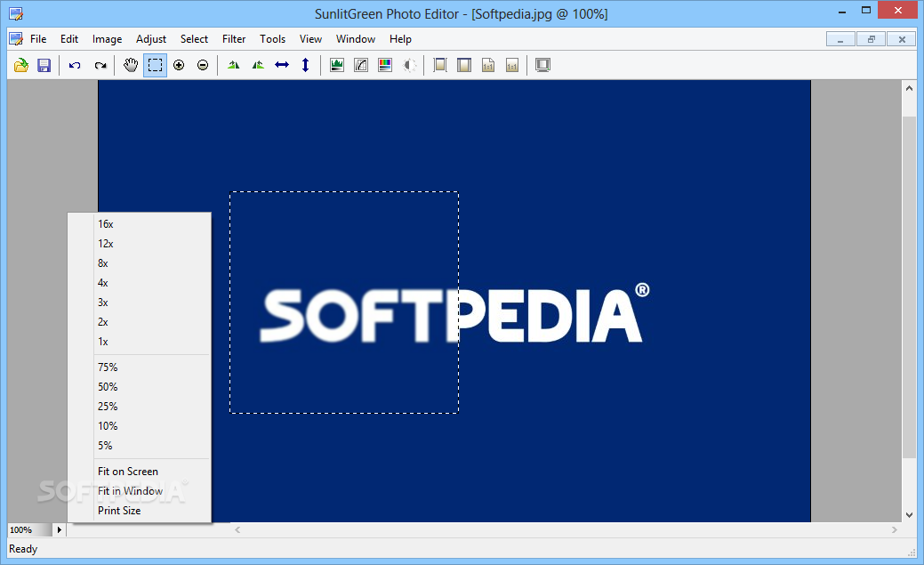Click the vertical scrollbar up arrow
The image size is (924, 565).
(x=909, y=88)
